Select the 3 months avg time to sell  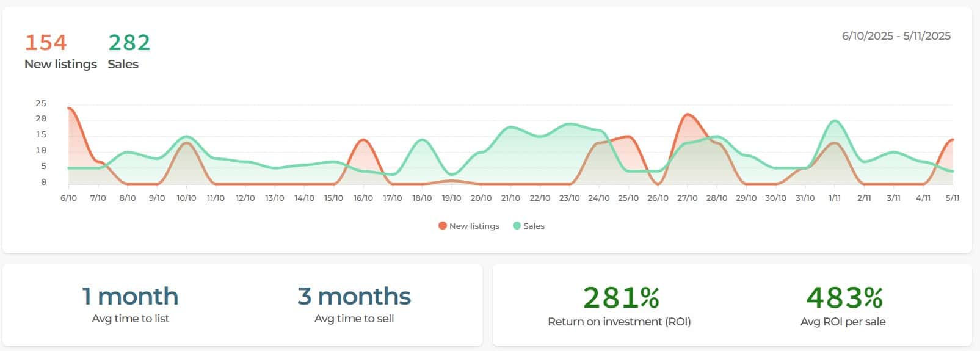coord(354,297)
